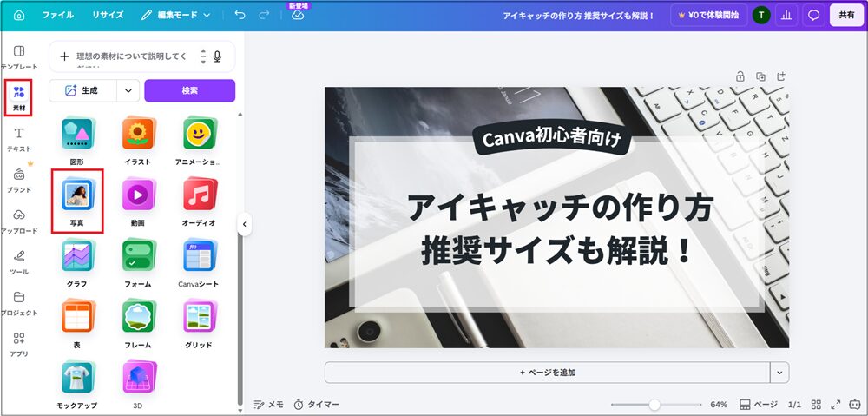Open the ブランド sidebar tab

19,181
